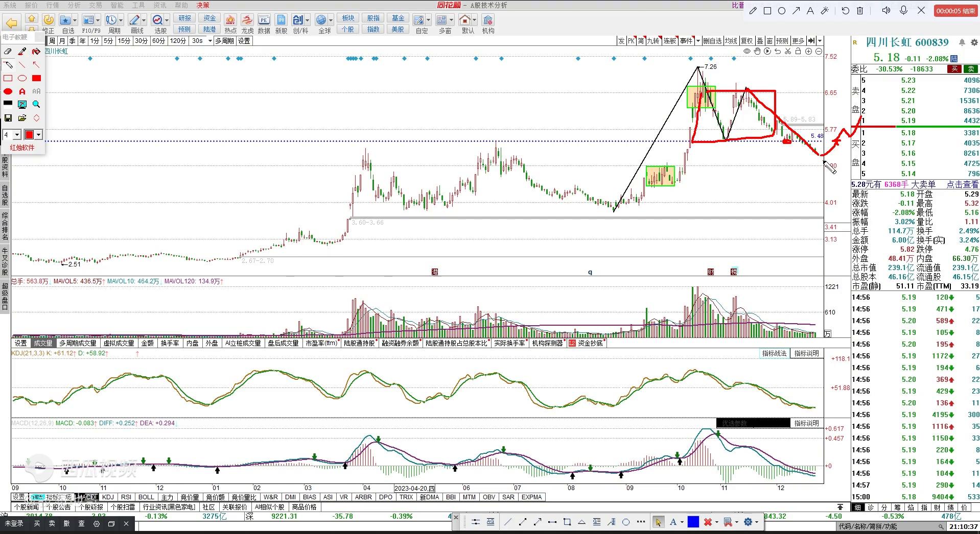980x534 pixels.
Task: Click the bell alert icon beside stock name
Action: coord(962,42)
